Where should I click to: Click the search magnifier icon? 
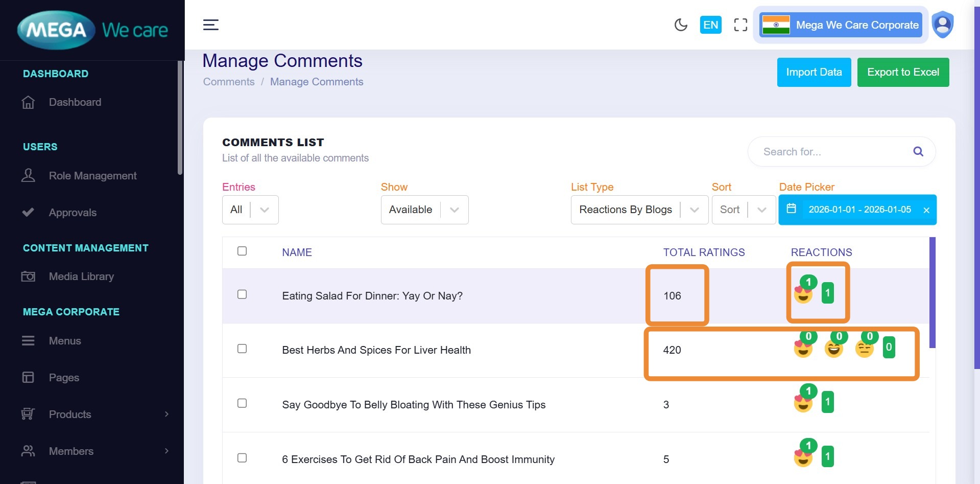pyautogui.click(x=918, y=152)
